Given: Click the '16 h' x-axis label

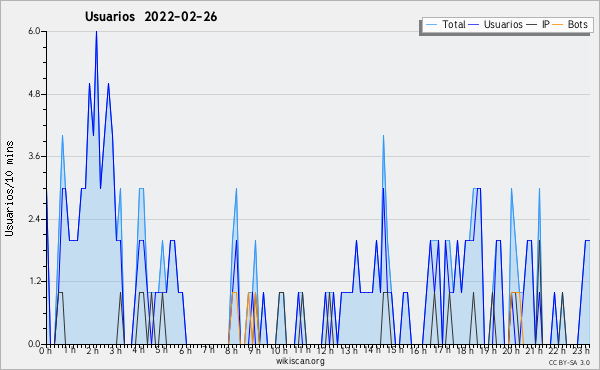Looking at the screenshot, I should coord(418,351).
